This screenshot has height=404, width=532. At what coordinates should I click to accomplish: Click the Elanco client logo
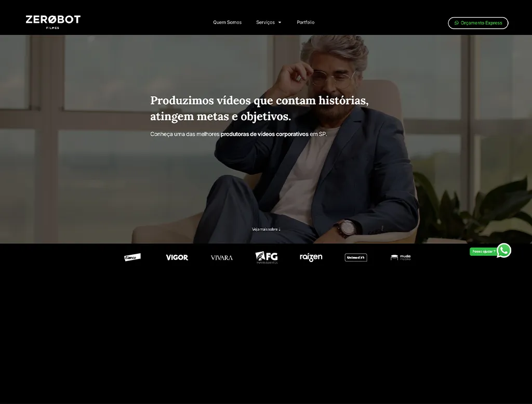(132, 257)
